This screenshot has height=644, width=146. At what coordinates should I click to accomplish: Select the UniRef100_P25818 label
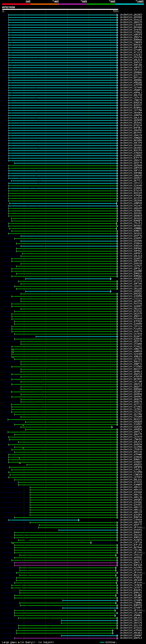[131, 32]
